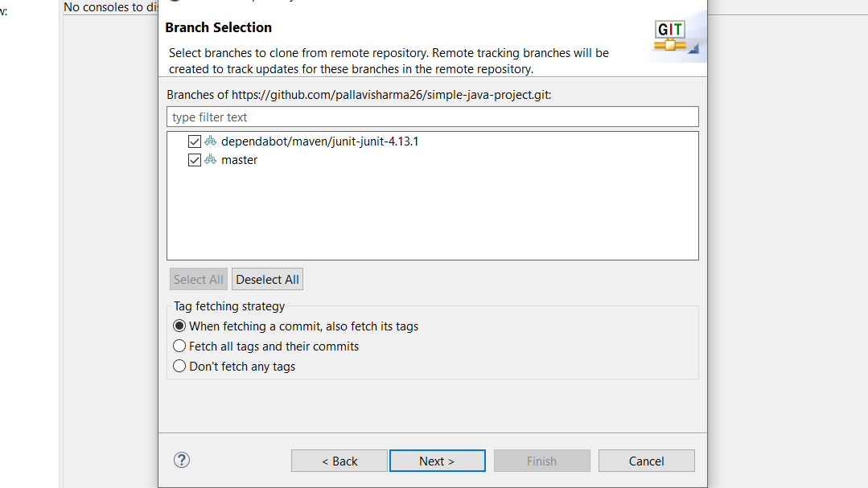Uncheck the master branch checkbox
The height and width of the screenshot is (488, 868).
(x=194, y=160)
